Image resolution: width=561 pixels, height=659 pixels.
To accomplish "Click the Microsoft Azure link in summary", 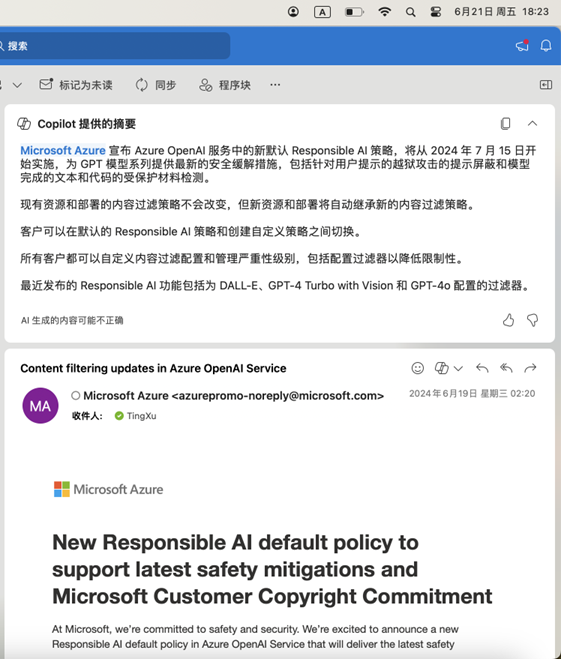I will [x=63, y=150].
